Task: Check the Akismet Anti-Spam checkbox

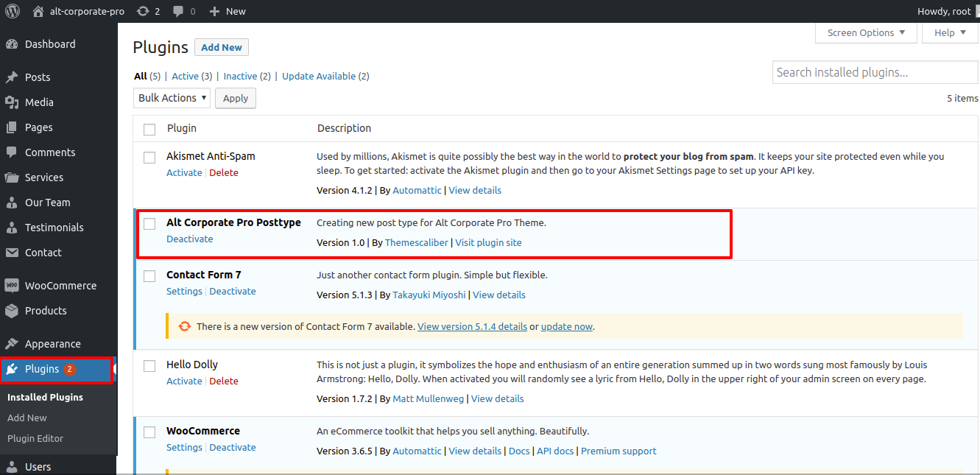Action: 149,158
